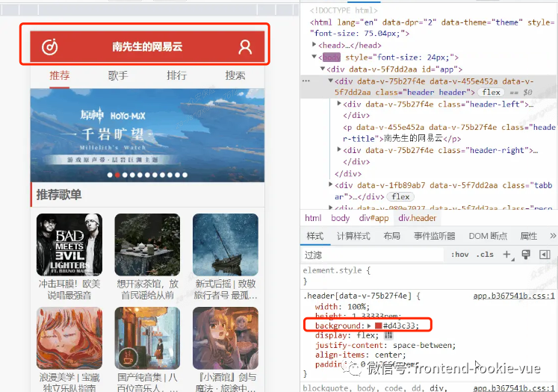558x392 pixels.
Task: Collapse the body element in DOM tree
Action: point(314,57)
